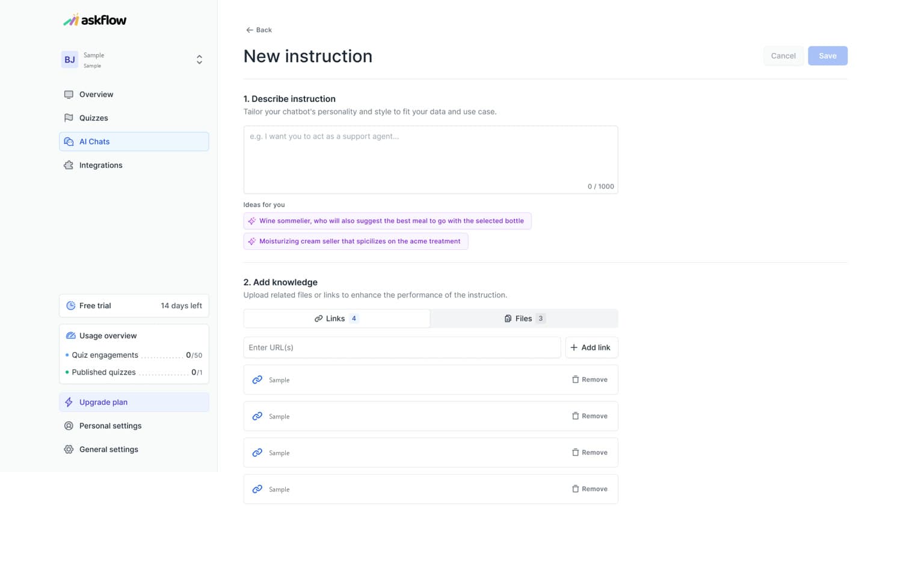
Task: Open Integrations from the sidebar
Action: [x=134, y=165]
